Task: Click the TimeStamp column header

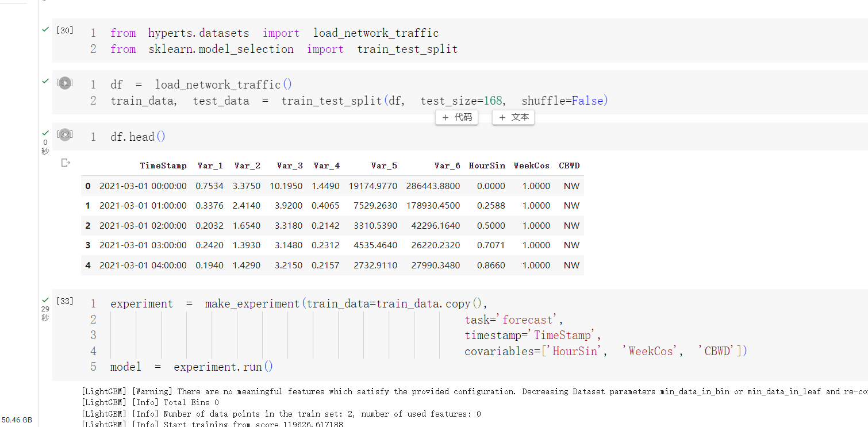Action: point(163,166)
